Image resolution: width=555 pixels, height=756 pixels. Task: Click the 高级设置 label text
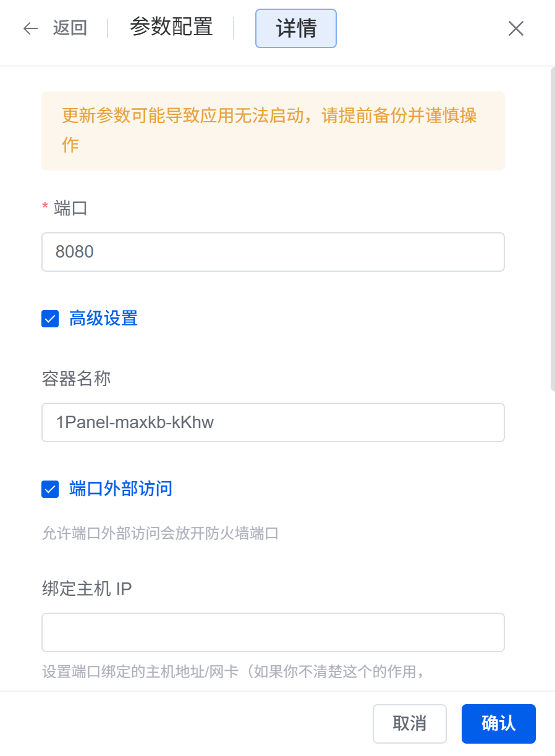click(x=103, y=319)
